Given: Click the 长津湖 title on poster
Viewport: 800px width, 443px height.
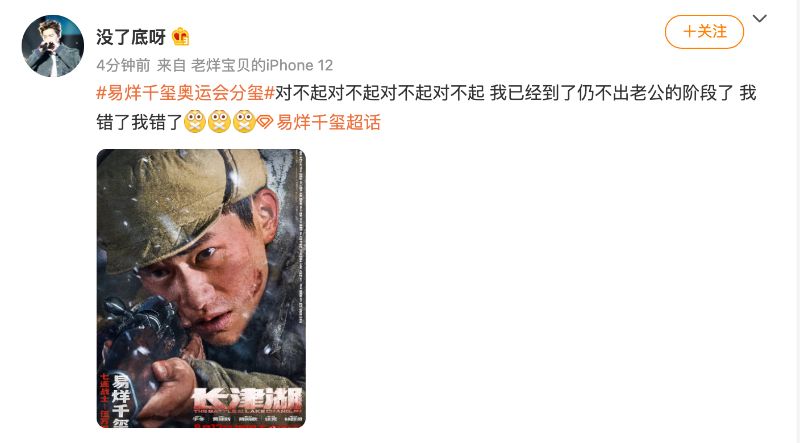Looking at the screenshot, I should [248, 400].
